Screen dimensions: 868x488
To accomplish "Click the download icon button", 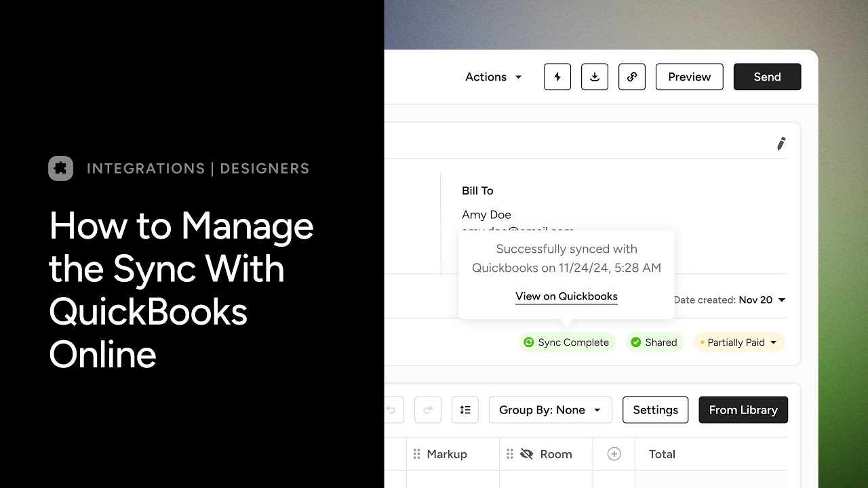I will 595,77.
